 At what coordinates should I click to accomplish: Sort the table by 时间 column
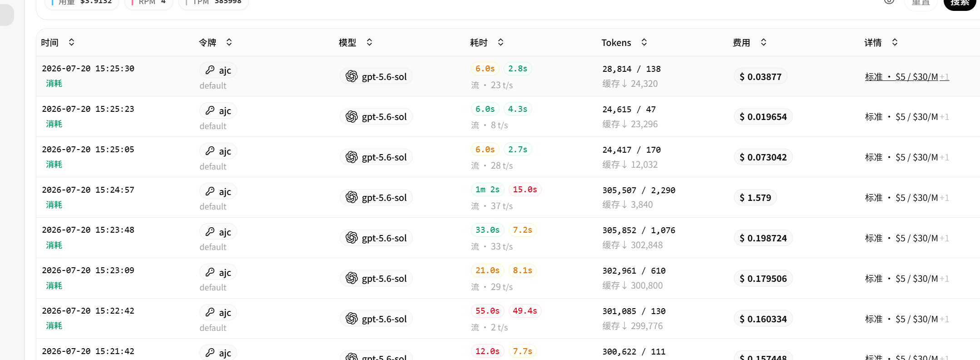71,42
